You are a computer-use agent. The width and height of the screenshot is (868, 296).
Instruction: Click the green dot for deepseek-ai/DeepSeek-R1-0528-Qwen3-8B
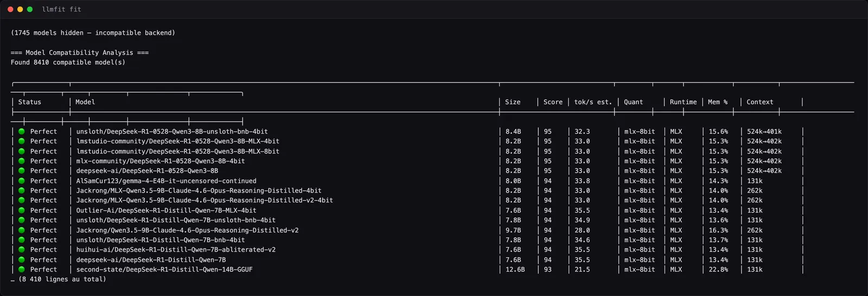click(x=22, y=171)
